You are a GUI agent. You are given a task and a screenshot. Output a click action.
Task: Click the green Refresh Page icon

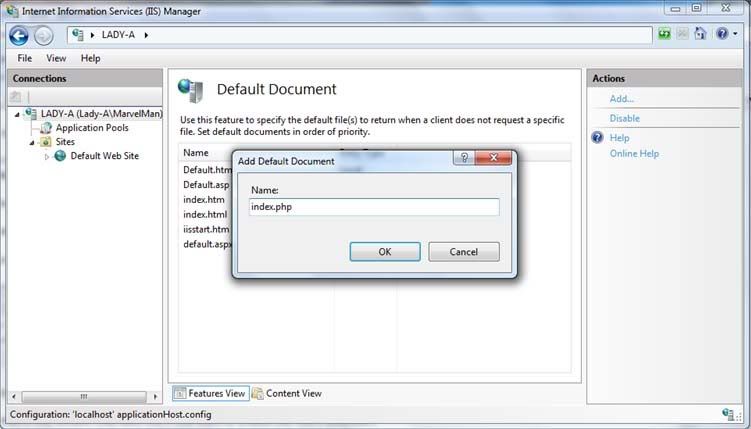click(664, 34)
